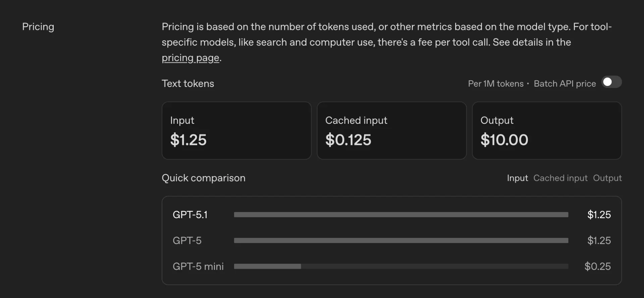Switch to the Cached input comparison tab
Image resolution: width=644 pixels, height=298 pixels.
[x=560, y=178]
